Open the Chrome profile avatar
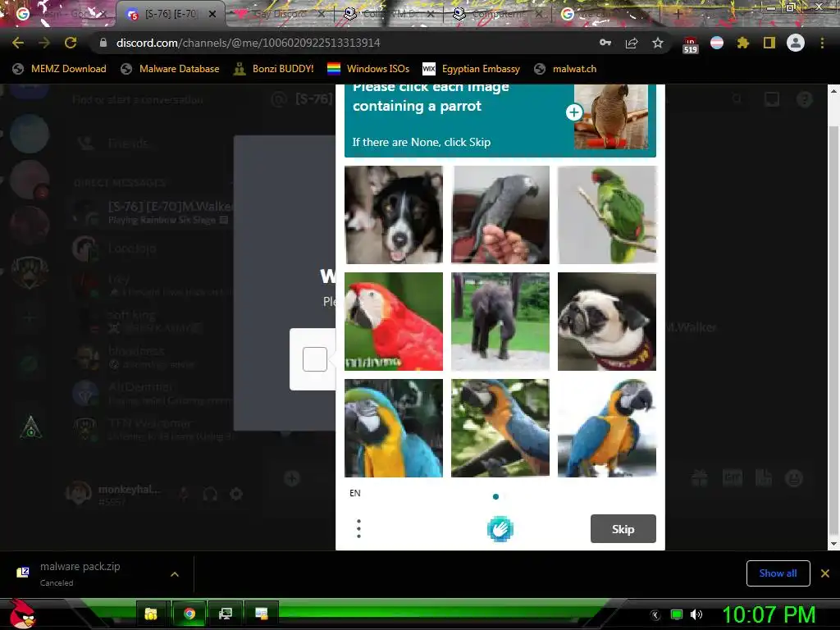Image resolution: width=840 pixels, height=630 pixels. click(x=796, y=43)
